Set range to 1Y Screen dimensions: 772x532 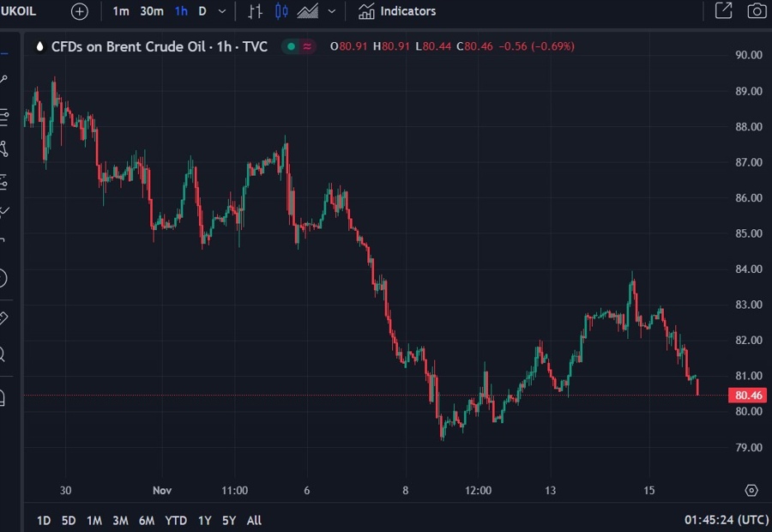point(204,521)
